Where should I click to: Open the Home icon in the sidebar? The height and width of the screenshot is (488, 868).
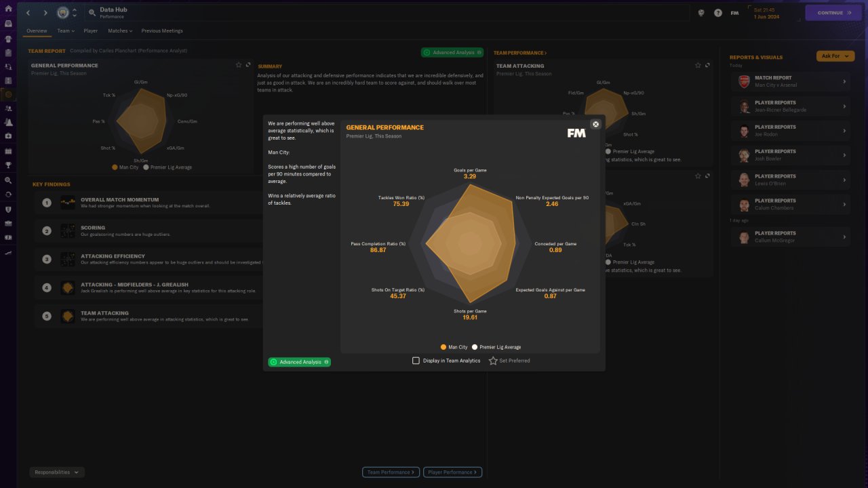click(x=8, y=9)
